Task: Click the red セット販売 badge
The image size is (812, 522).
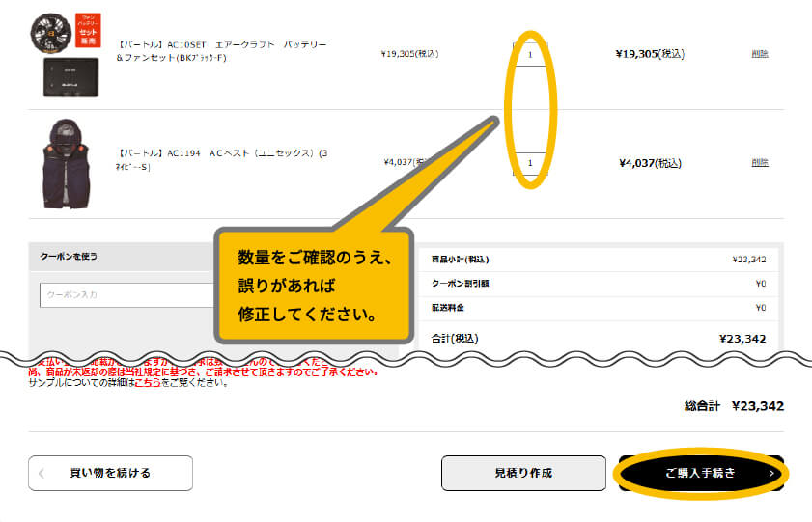Action: (87, 29)
